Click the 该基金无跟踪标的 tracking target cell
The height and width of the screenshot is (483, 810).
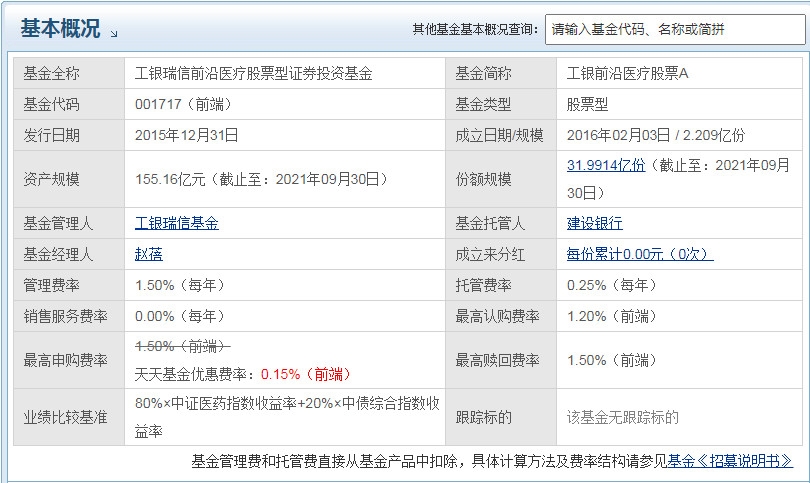[623, 417]
